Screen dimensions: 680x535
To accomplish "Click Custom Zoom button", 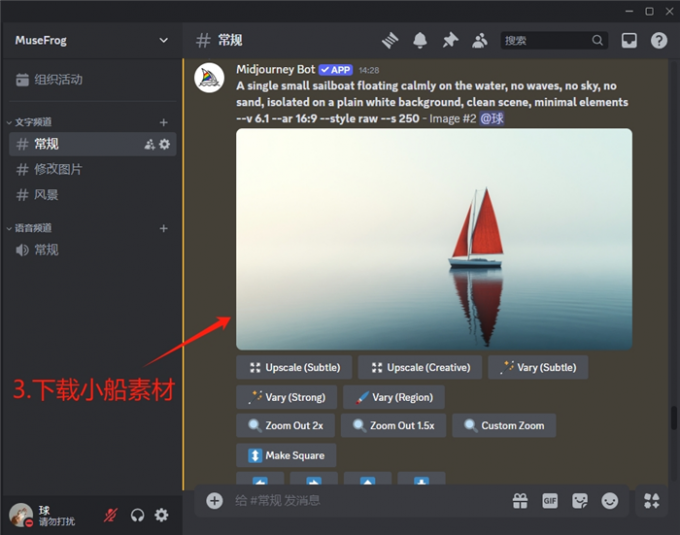I will tap(504, 425).
